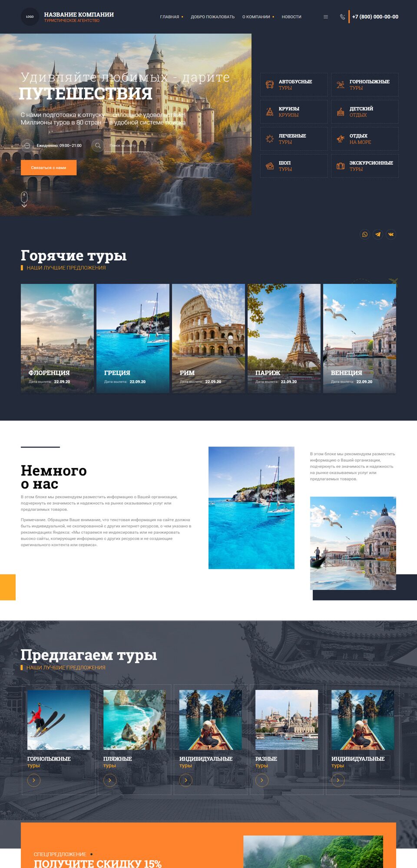Screen dimensions: 417x868
Task: Click the bus icon for Автобусные туры
Action: [x=270, y=85]
